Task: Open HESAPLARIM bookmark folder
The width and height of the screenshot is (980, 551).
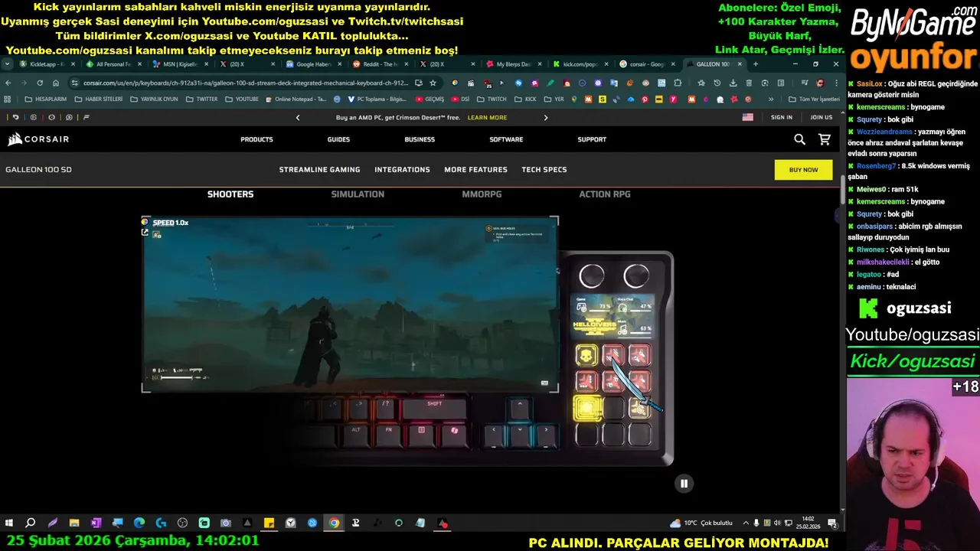Action: point(46,99)
